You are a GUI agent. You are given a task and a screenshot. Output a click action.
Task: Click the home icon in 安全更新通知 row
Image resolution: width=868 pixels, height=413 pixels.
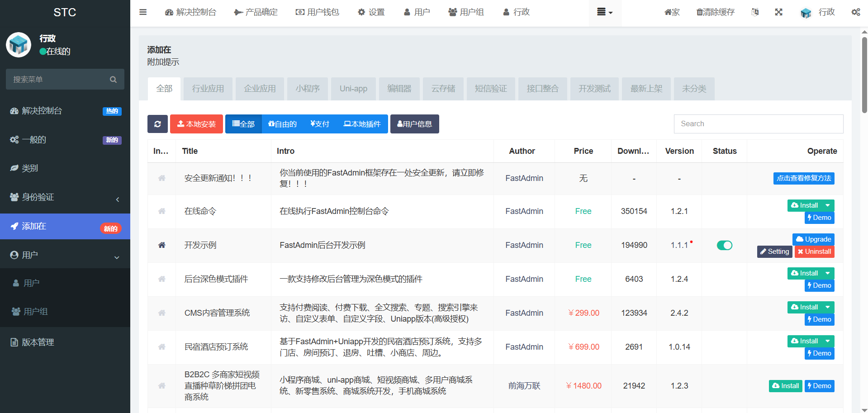pyautogui.click(x=161, y=178)
